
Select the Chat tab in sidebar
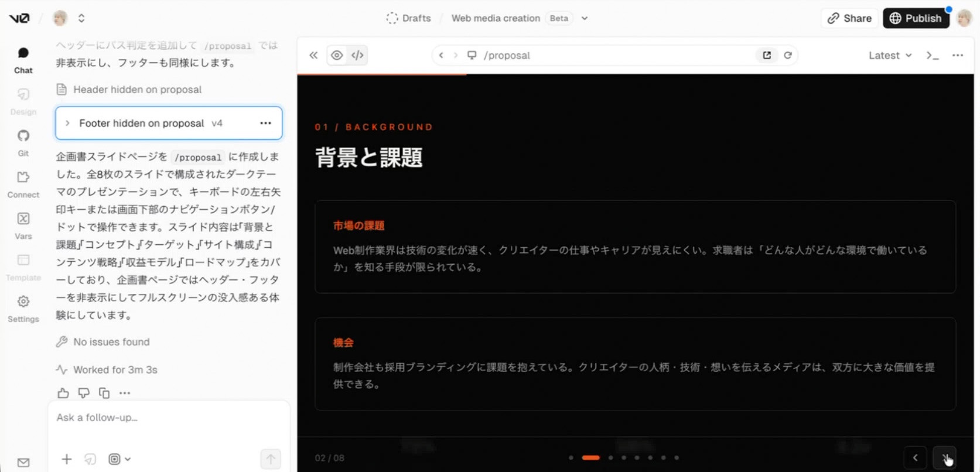click(23, 60)
